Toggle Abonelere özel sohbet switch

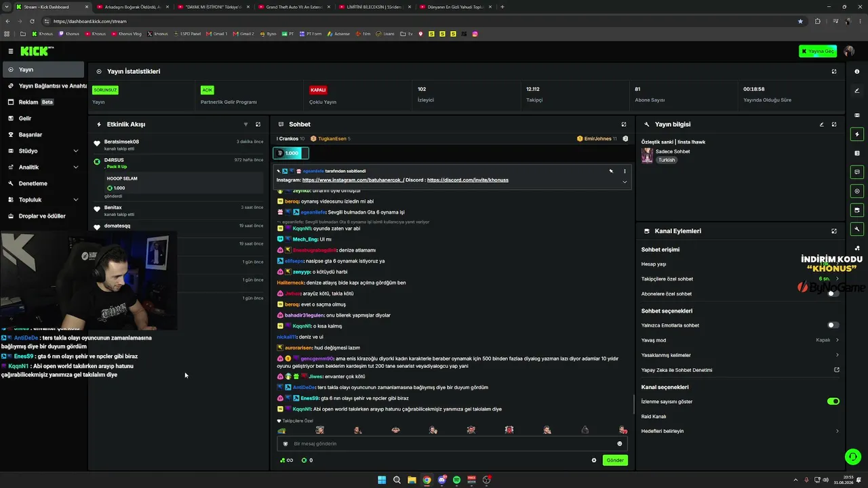point(833,294)
